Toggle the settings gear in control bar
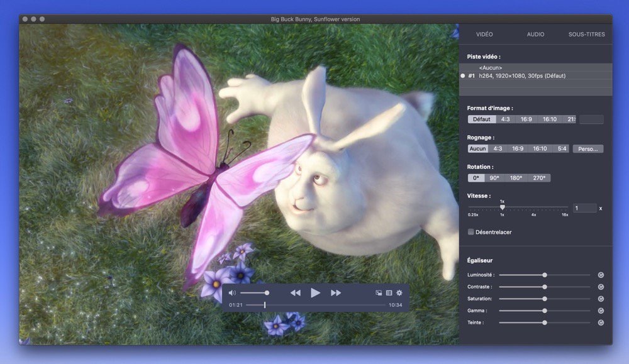The image size is (629, 364). (x=399, y=293)
